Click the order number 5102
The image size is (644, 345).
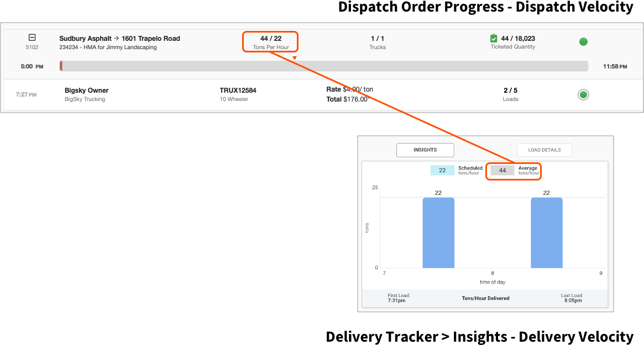point(32,47)
